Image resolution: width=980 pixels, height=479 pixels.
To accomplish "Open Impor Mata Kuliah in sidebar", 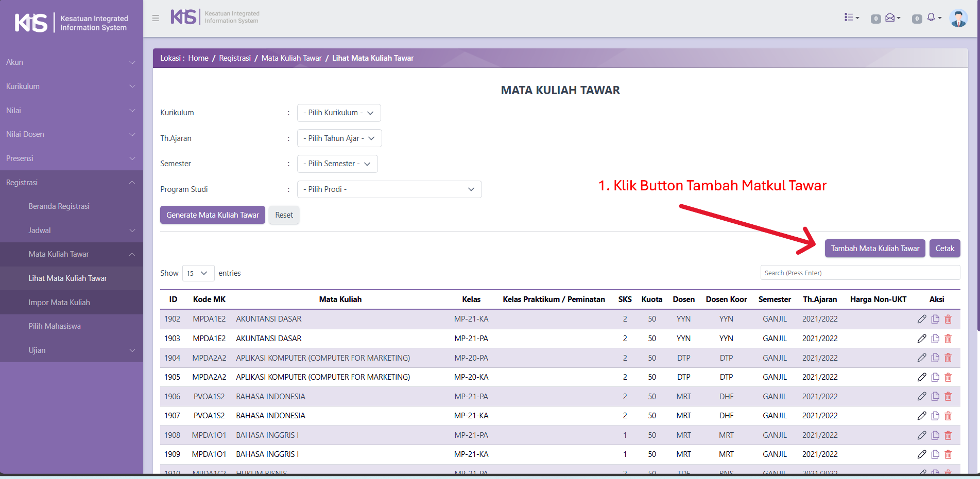I will coord(59,303).
